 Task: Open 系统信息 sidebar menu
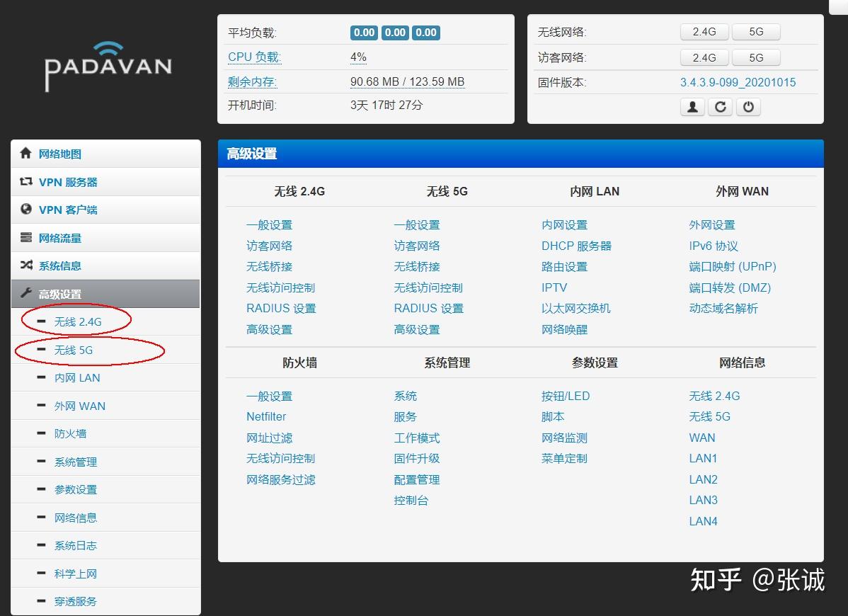tap(105, 266)
